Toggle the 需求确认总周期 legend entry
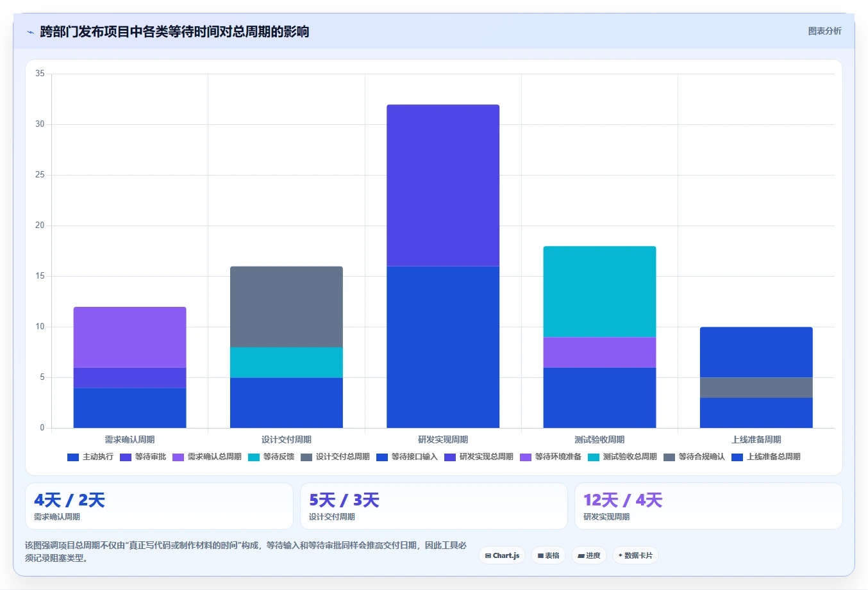The image size is (868, 590). point(207,457)
